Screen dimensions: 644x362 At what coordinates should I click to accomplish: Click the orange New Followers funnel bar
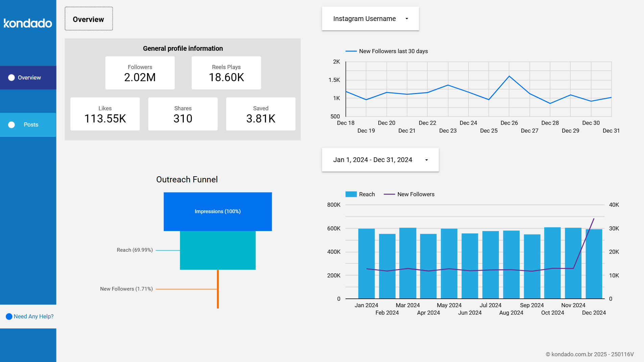click(218, 289)
